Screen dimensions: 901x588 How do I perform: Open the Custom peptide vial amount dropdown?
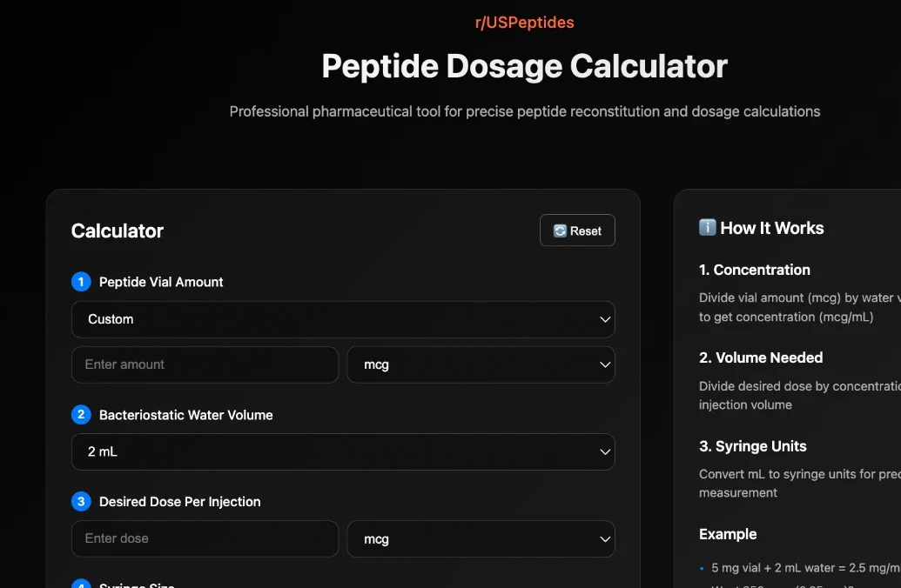pos(343,319)
